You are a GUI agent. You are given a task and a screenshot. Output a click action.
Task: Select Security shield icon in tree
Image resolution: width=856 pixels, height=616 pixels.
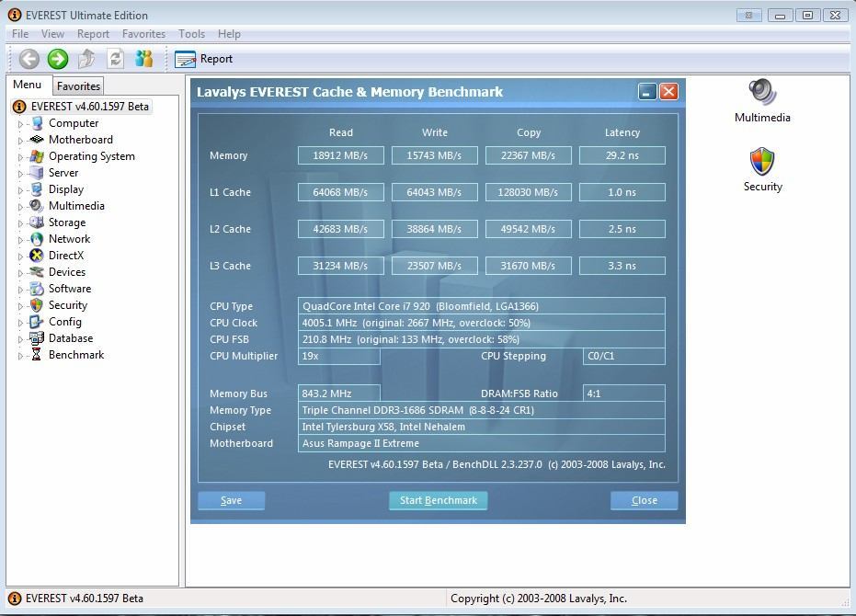pos(37,305)
